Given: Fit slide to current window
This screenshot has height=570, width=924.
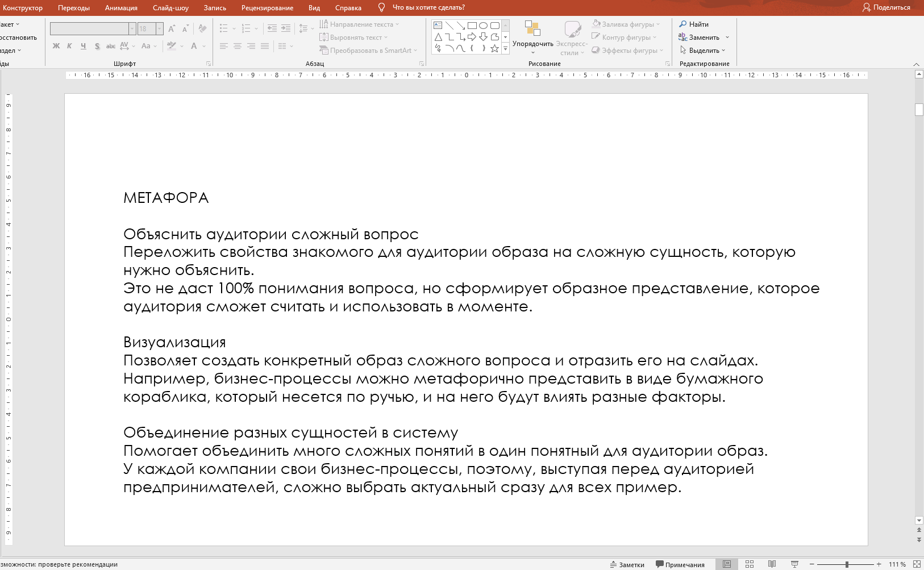Looking at the screenshot, I should coord(917,564).
